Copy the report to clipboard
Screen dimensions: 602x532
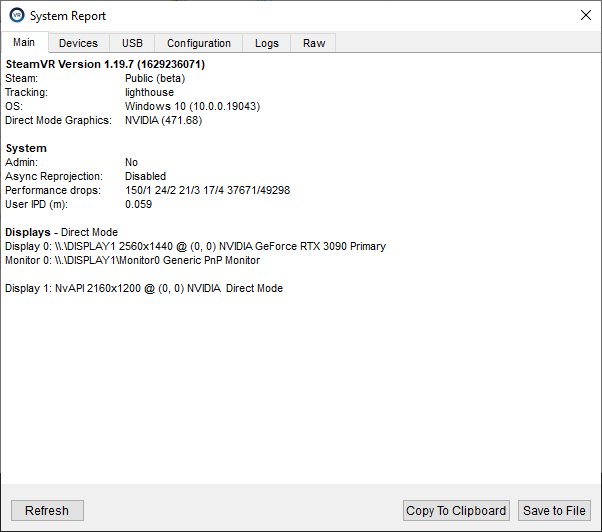pos(456,511)
